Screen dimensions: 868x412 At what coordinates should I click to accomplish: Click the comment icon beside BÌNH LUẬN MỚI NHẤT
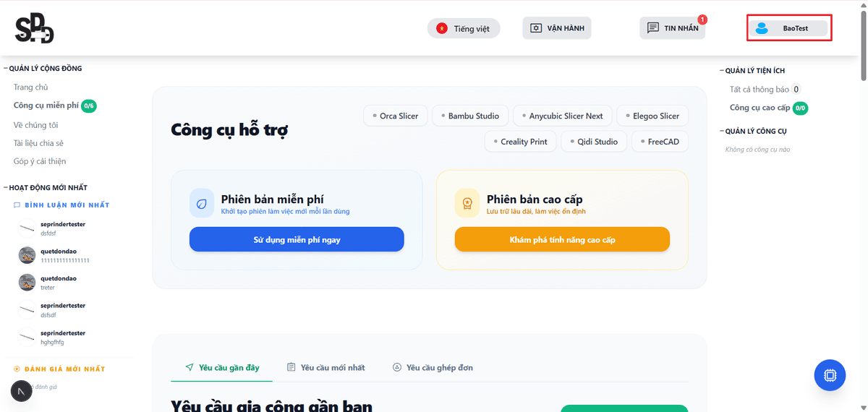(17, 205)
